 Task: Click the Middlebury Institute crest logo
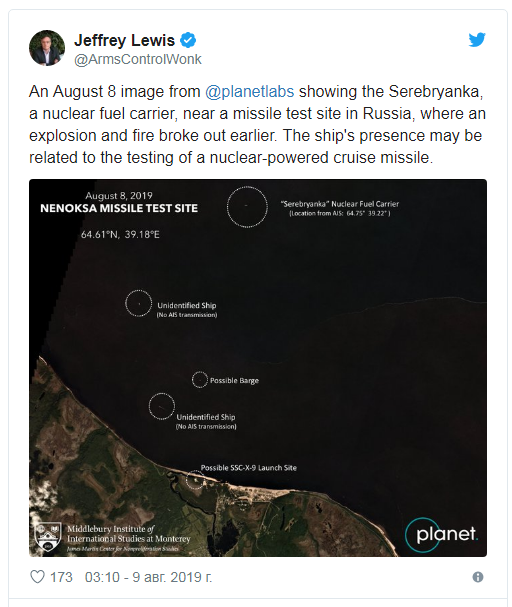48,537
